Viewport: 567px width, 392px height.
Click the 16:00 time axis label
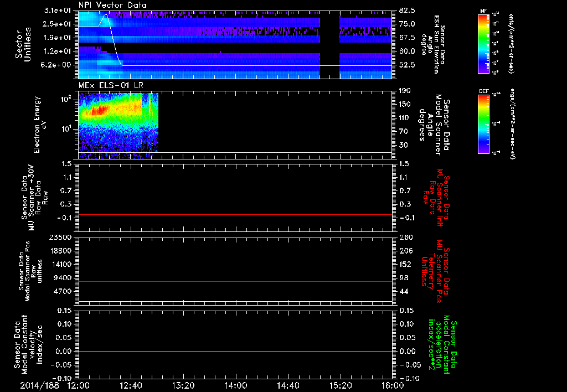point(393,385)
